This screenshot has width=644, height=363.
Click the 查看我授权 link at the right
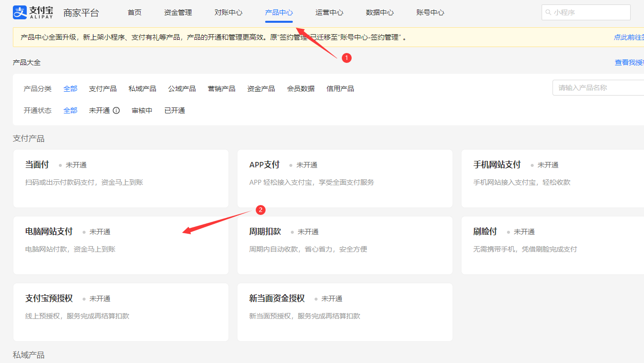(629, 62)
